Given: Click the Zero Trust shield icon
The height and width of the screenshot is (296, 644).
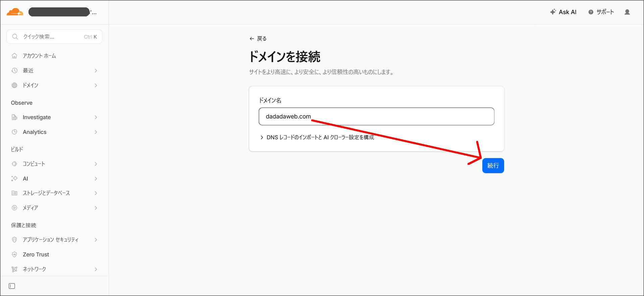Looking at the screenshot, I should (x=14, y=254).
